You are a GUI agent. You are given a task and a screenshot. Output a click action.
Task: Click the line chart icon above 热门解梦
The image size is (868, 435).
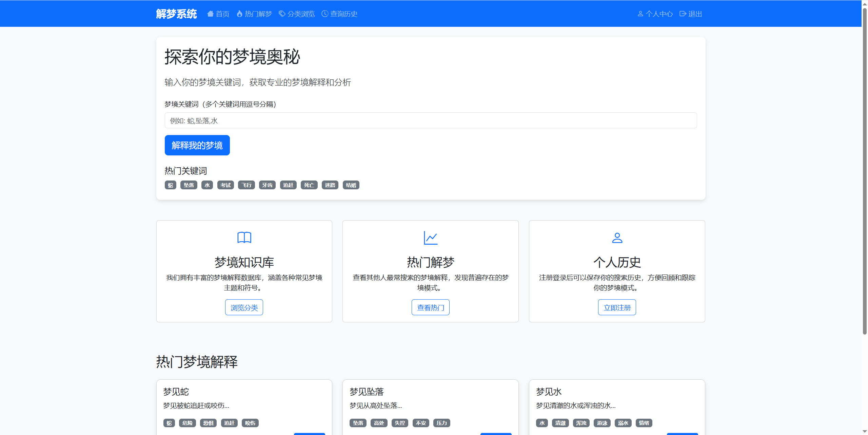coord(430,238)
